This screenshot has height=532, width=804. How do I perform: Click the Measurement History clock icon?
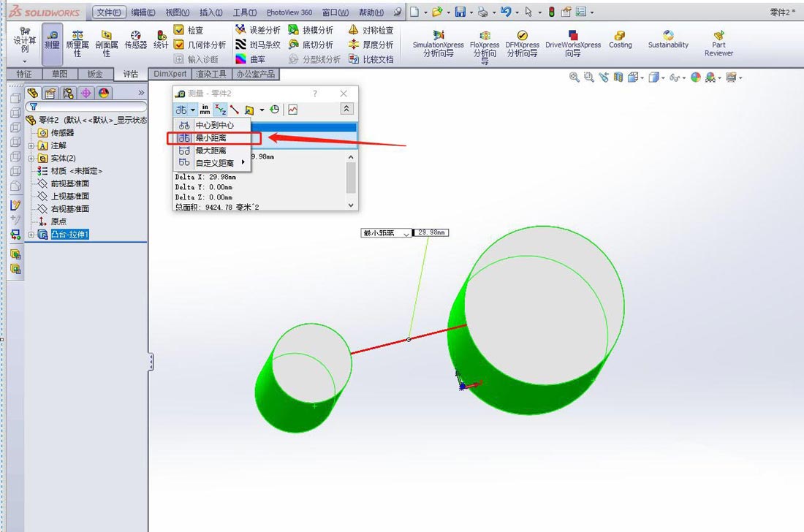coord(275,109)
